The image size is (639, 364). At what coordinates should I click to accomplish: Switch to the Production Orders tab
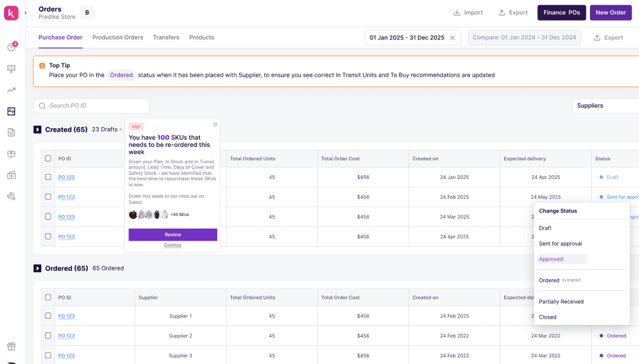pyautogui.click(x=118, y=37)
